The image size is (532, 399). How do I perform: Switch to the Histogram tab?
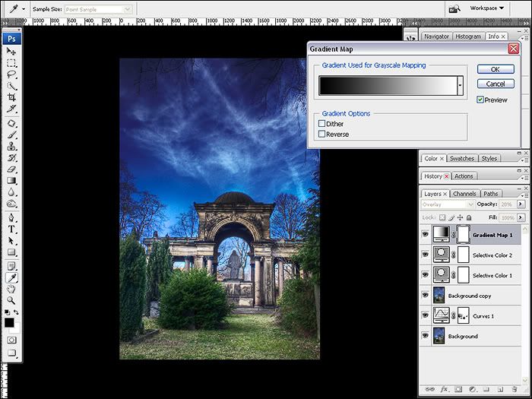click(468, 36)
